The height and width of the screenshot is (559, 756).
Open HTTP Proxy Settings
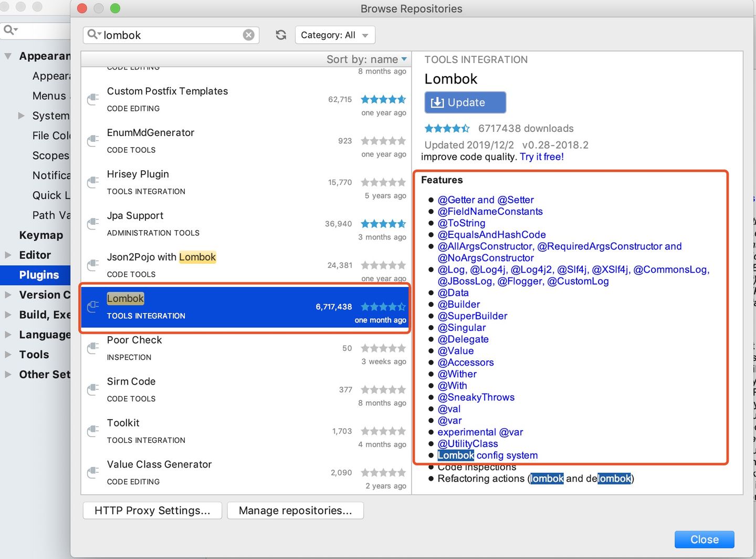coord(152,511)
